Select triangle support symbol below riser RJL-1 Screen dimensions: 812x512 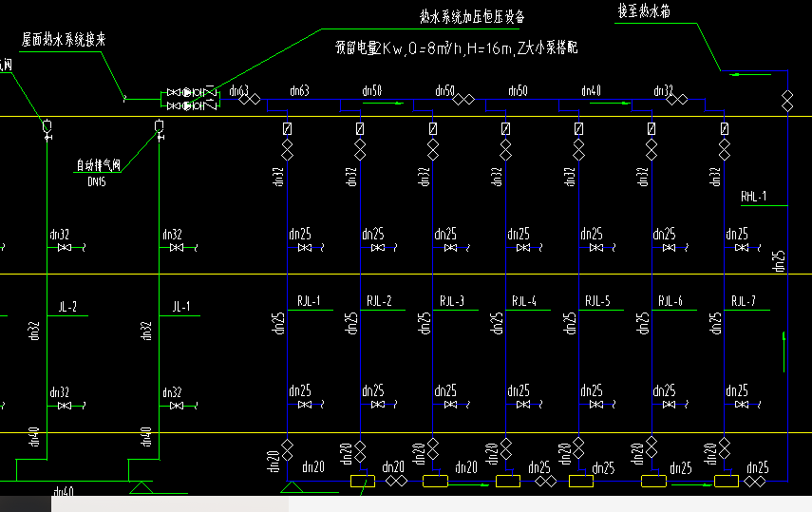pos(292,487)
